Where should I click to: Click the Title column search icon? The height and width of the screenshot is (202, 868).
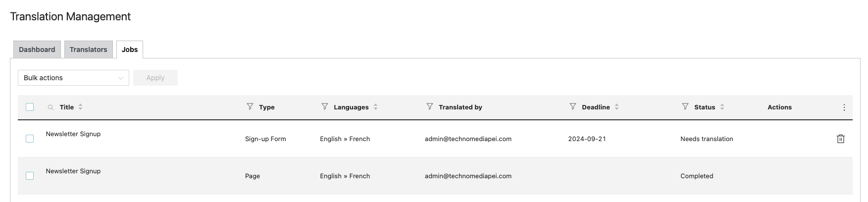(x=51, y=107)
